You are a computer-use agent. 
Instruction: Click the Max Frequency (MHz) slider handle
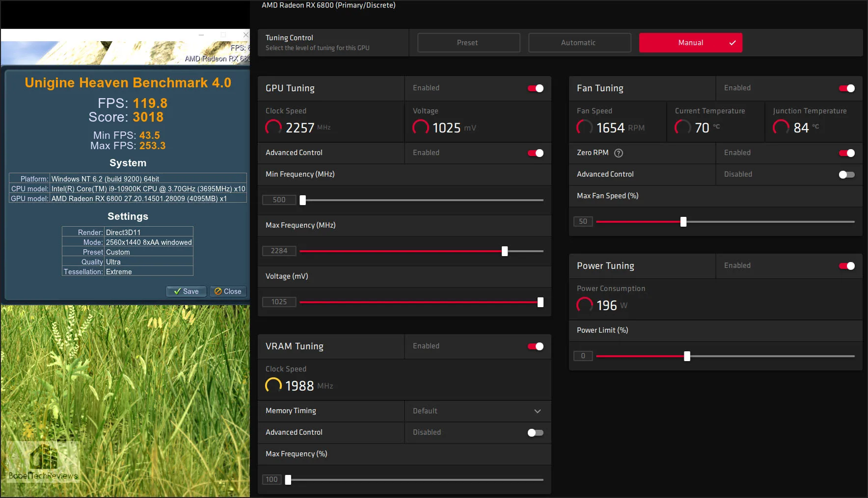(x=505, y=251)
